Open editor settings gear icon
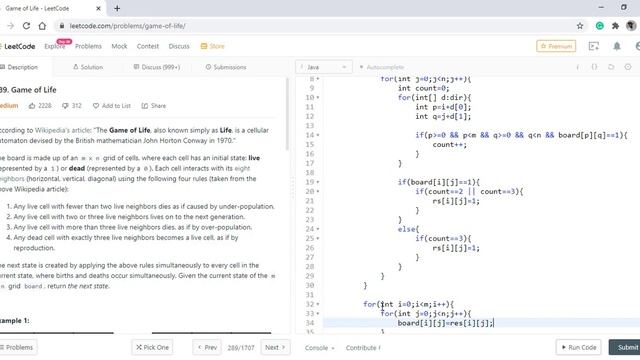The width and height of the screenshot is (640, 360). coord(628,67)
